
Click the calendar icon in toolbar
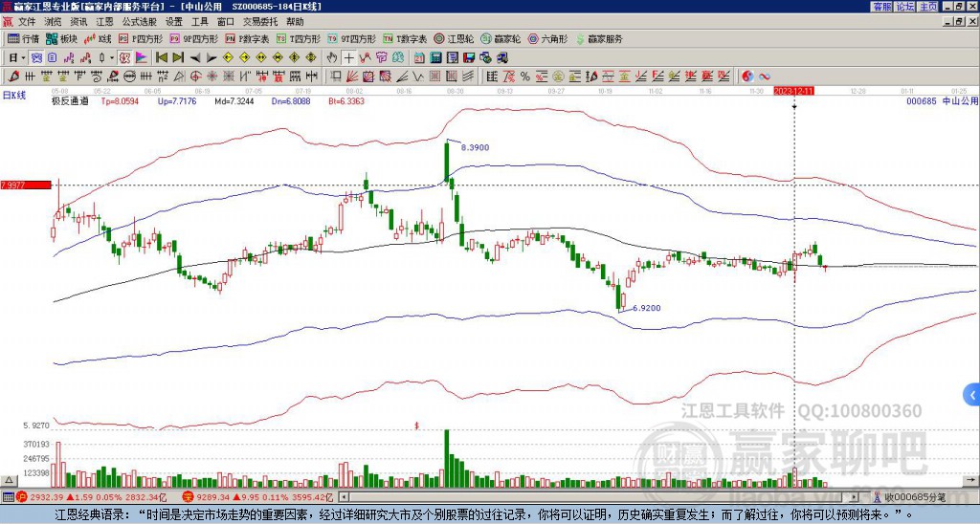click(419, 58)
